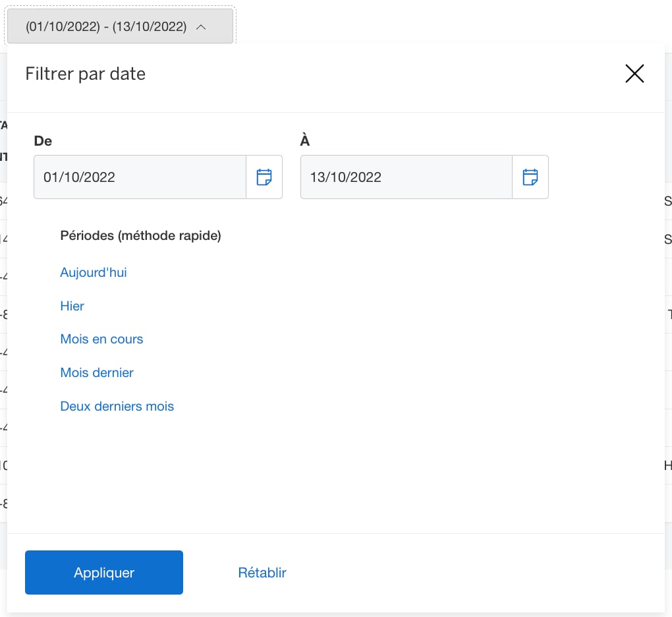
Task: Close the date filter via its header chevron
Action: click(202, 26)
